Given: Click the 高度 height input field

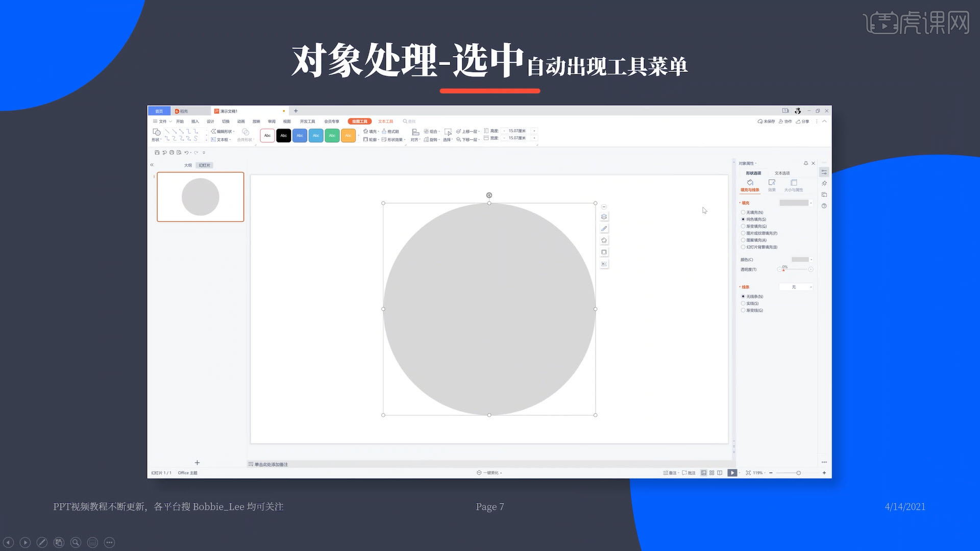Looking at the screenshot, I should pos(517,131).
